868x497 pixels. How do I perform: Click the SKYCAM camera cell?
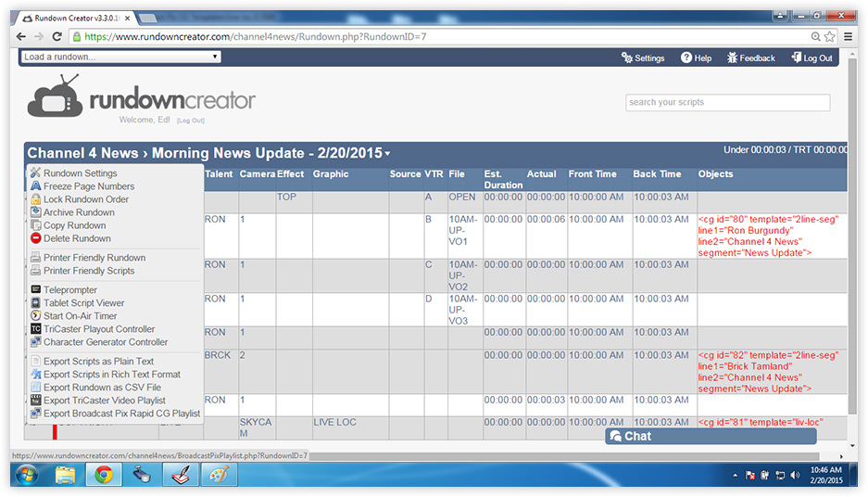pos(257,427)
